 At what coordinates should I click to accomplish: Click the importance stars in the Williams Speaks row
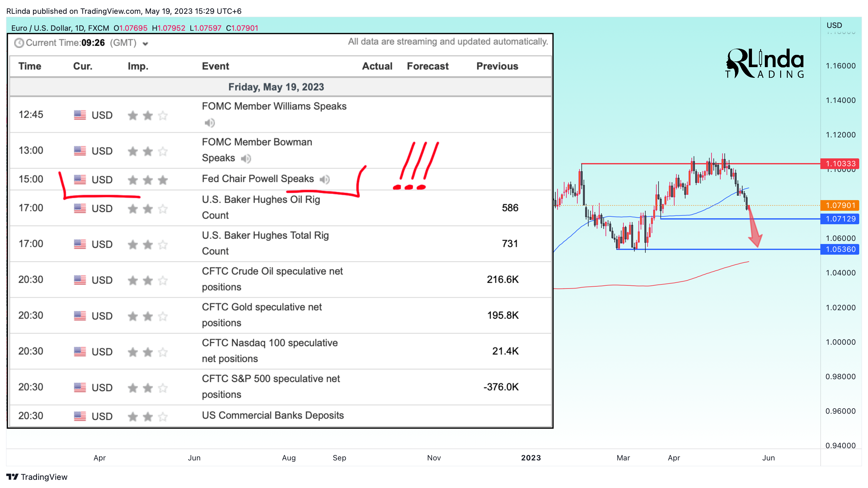[148, 116]
